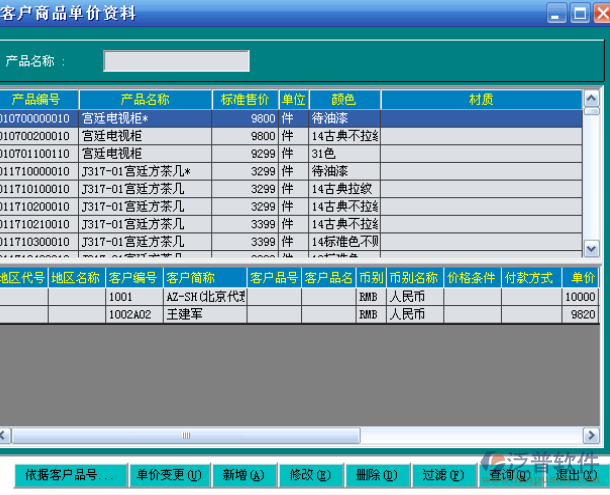Image resolution: width=610 pixels, height=495 pixels.
Task: Click the 客户简称 column header
Action: click(190, 278)
